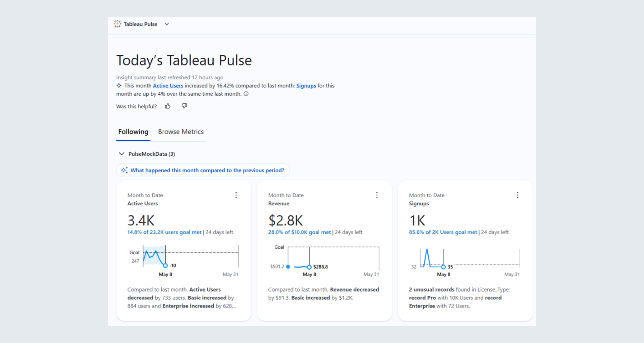Click the 28.0% of $10.0K goal link
Viewport: 644px width, 343px height.
[299, 232]
